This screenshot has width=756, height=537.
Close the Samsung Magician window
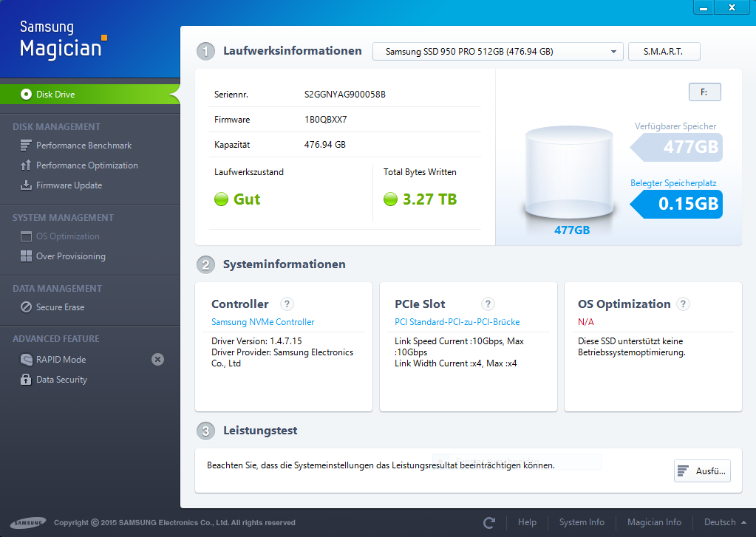732,7
